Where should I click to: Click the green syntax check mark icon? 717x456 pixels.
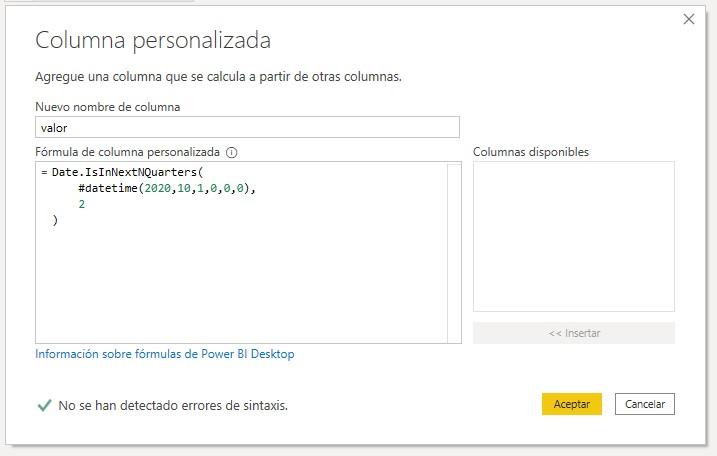click(44, 405)
